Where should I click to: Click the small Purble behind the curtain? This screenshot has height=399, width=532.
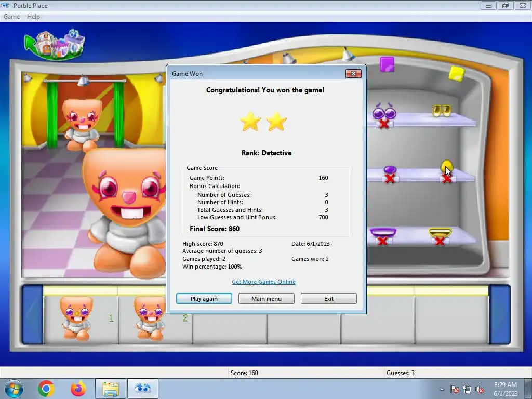[x=83, y=125]
